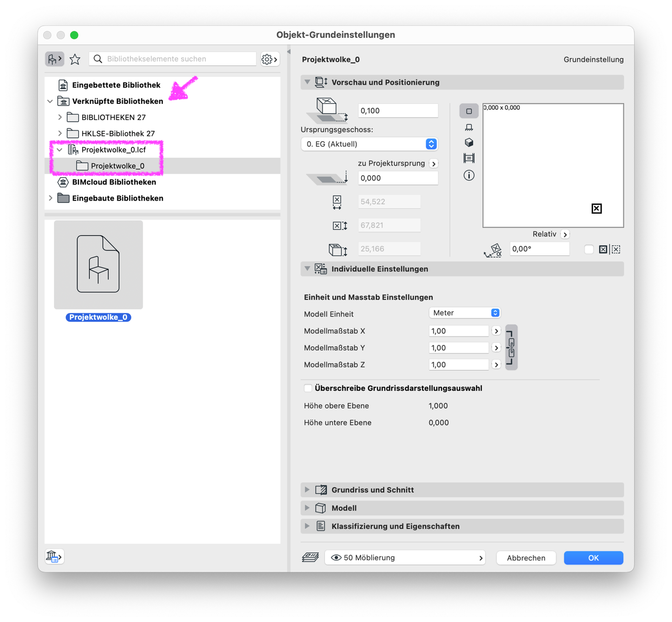This screenshot has width=672, height=622.
Task: Enable Überschreibe Grundrissdarstellungsauswahl checkbox
Action: tap(308, 388)
